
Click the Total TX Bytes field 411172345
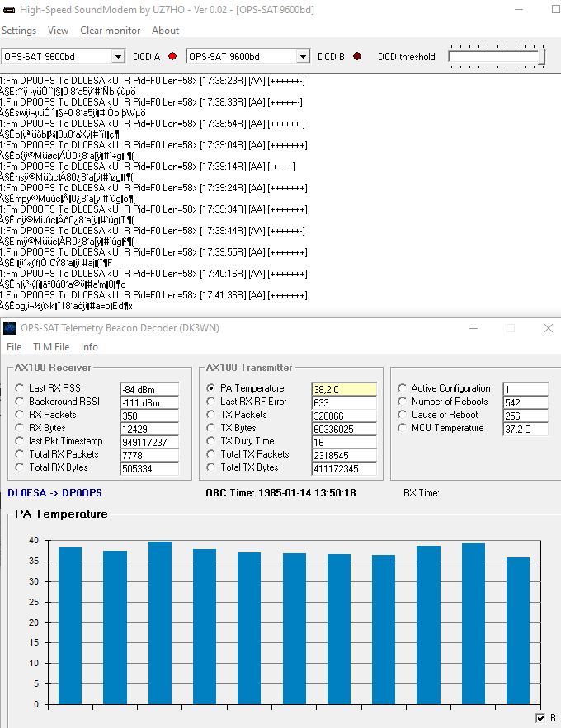click(344, 468)
